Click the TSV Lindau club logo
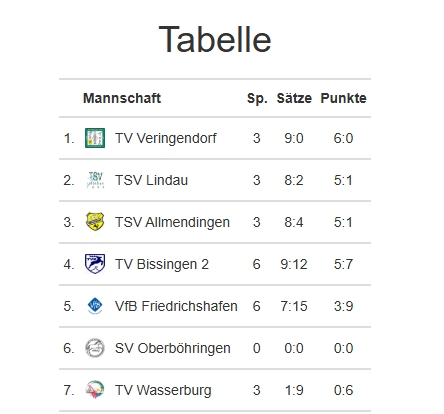444x414 pixels. tap(95, 180)
